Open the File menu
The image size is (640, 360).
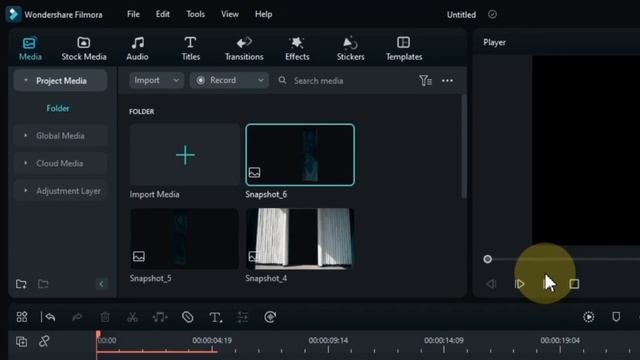pyautogui.click(x=133, y=14)
